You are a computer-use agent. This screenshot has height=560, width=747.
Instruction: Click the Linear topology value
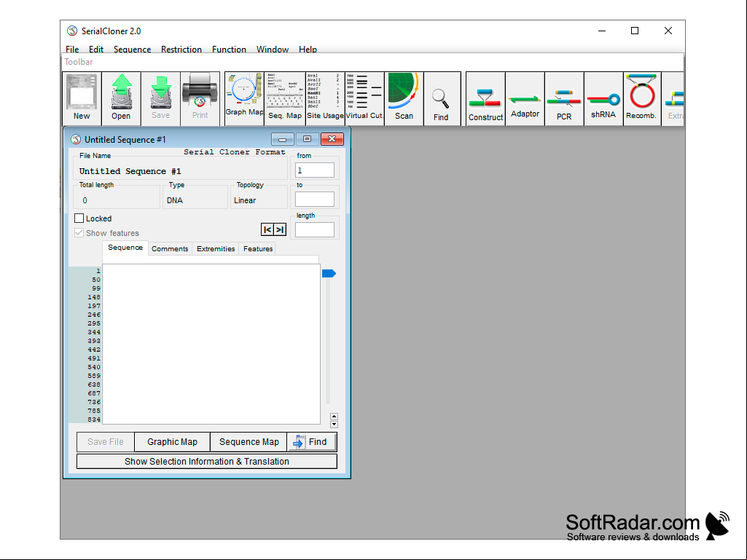(245, 200)
